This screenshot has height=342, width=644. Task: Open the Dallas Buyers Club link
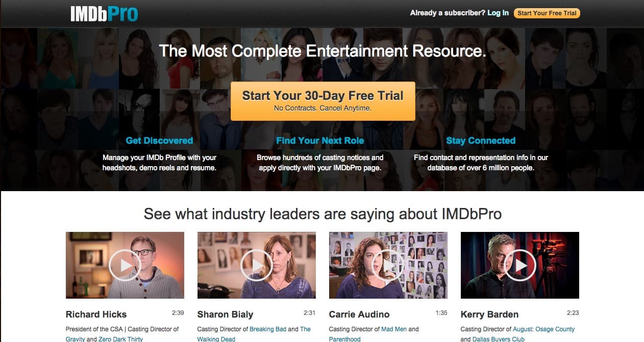[x=499, y=339]
